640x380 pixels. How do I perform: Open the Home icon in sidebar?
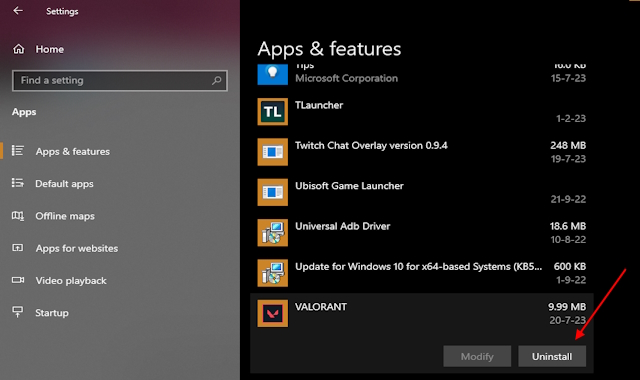(x=18, y=49)
